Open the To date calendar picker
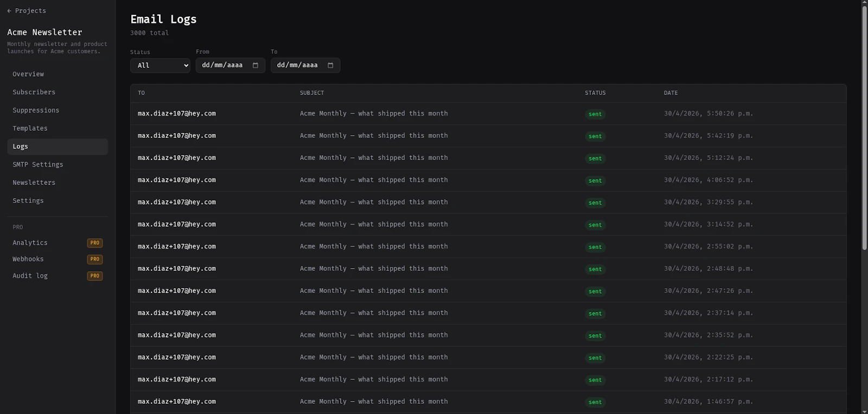This screenshot has height=414, width=868. pos(330,65)
